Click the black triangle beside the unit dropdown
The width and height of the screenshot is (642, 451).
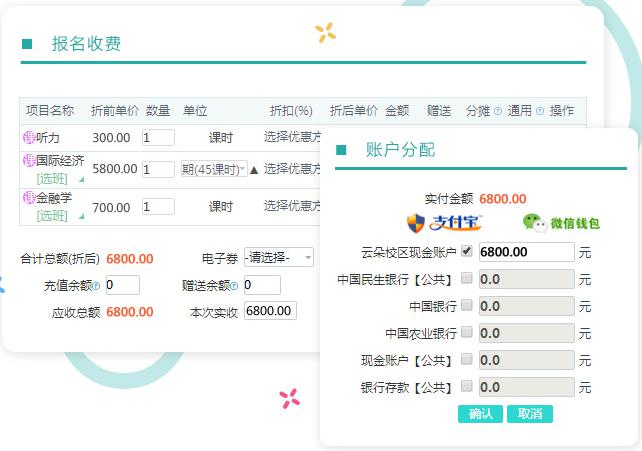tap(254, 170)
